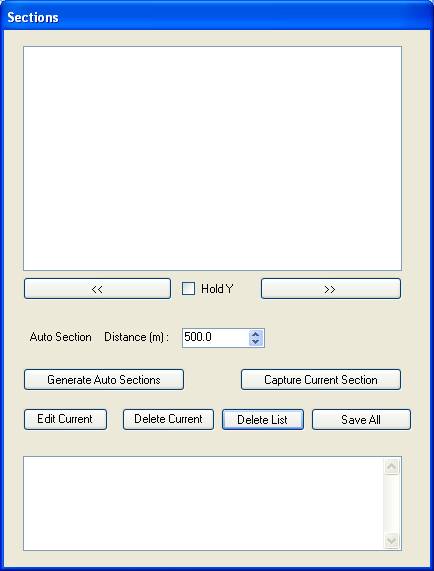Viewport: 434px width, 571px height.
Task: Click scroll up arrow in bottom text box
Action: click(x=392, y=466)
